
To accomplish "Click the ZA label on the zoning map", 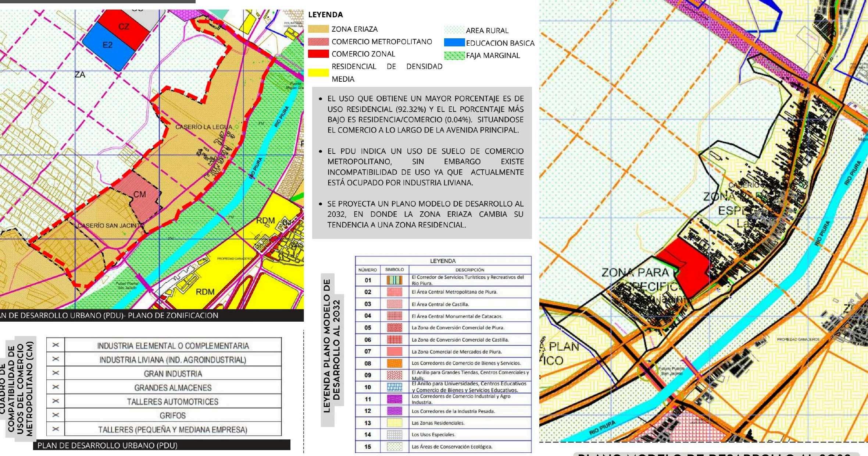I will 80,75.
